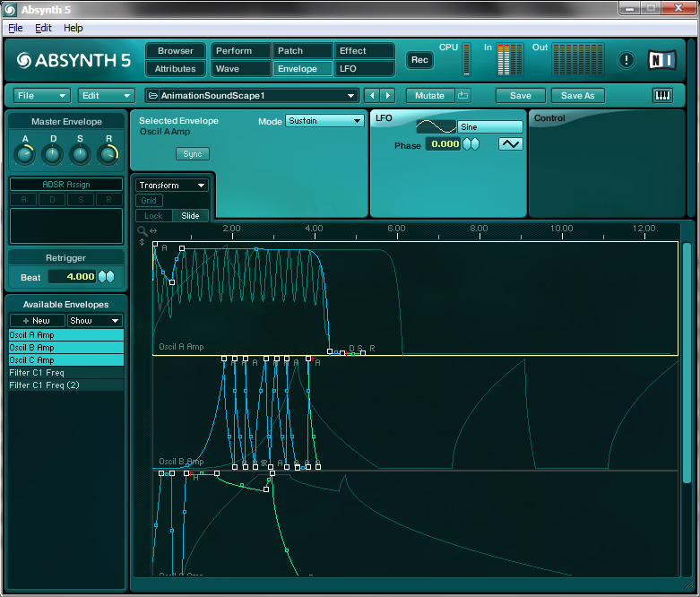Click the Mutate button
The width and height of the screenshot is (700, 597).
430,96
